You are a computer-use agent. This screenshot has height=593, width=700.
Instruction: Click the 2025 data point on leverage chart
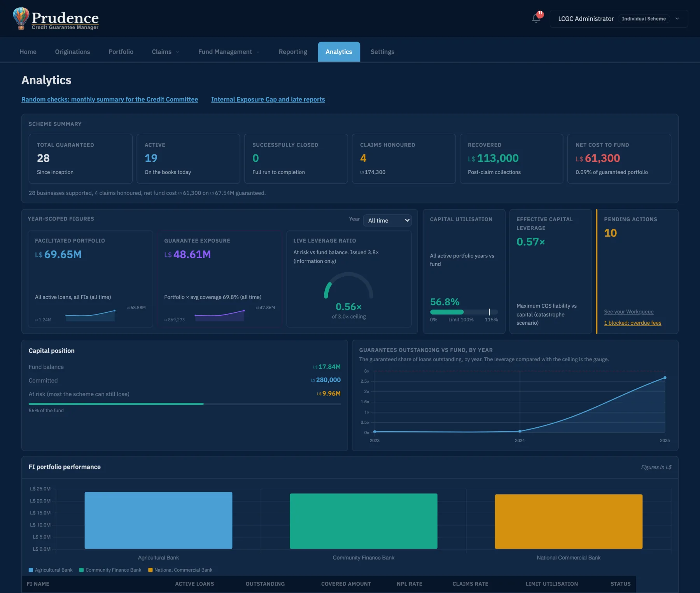pos(665,378)
